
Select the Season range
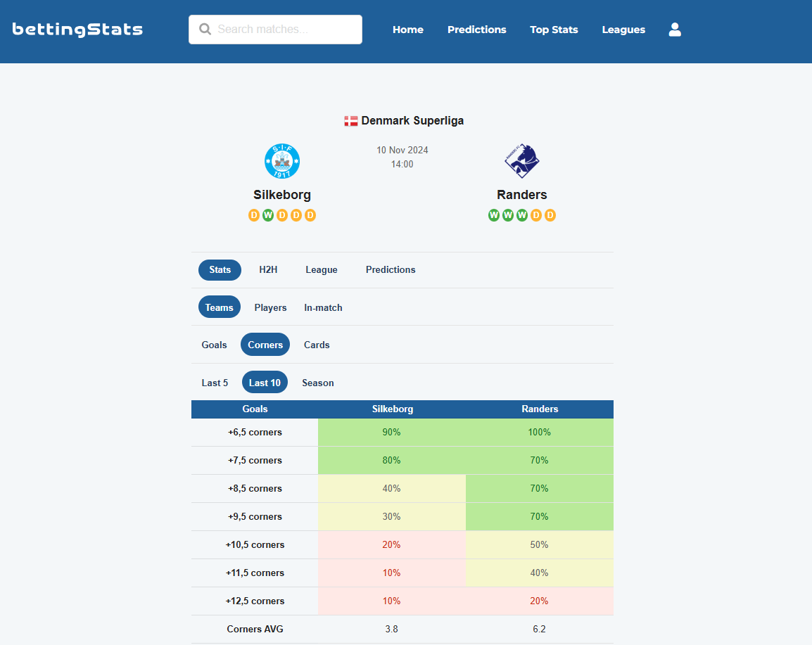[x=318, y=383]
